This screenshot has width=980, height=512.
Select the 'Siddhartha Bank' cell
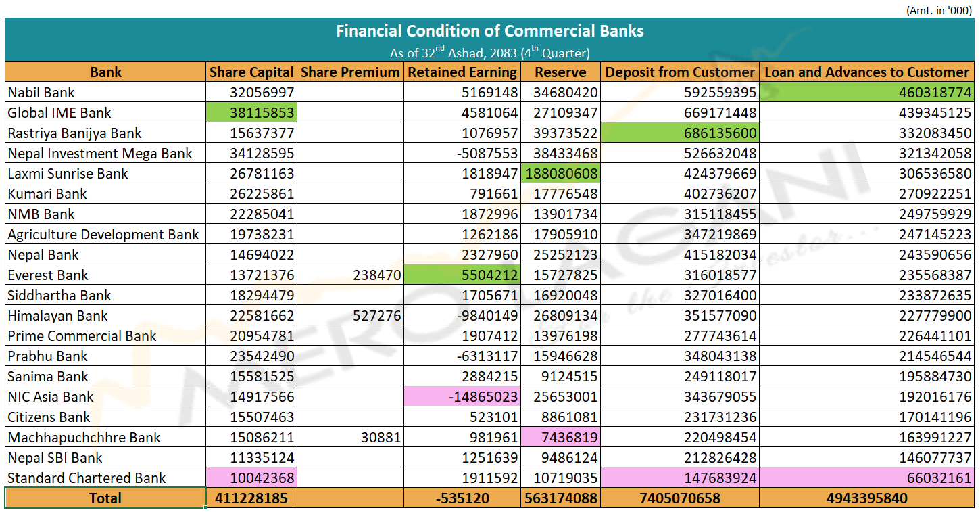click(x=105, y=296)
